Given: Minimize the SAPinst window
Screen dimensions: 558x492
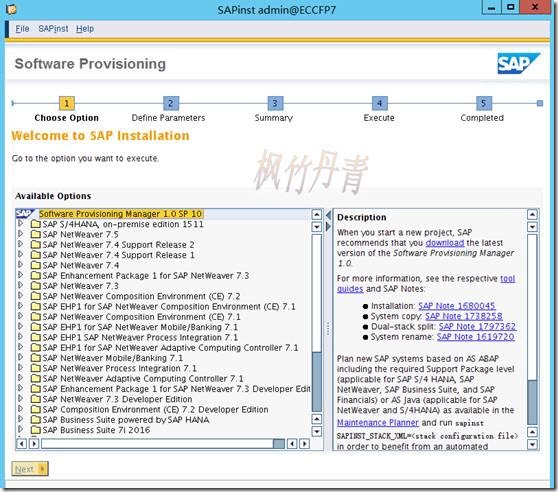Looking at the screenshot, I should pos(491,7).
